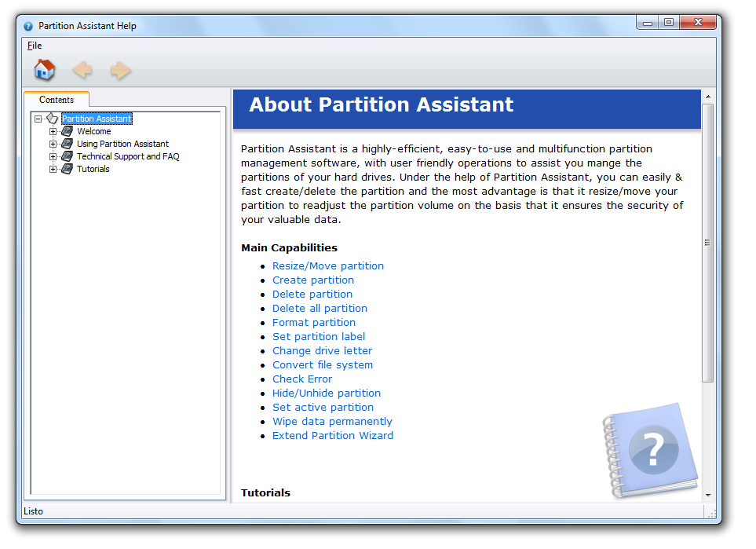Click the Listo status bar text
This screenshot has width=756, height=549.
(x=33, y=511)
